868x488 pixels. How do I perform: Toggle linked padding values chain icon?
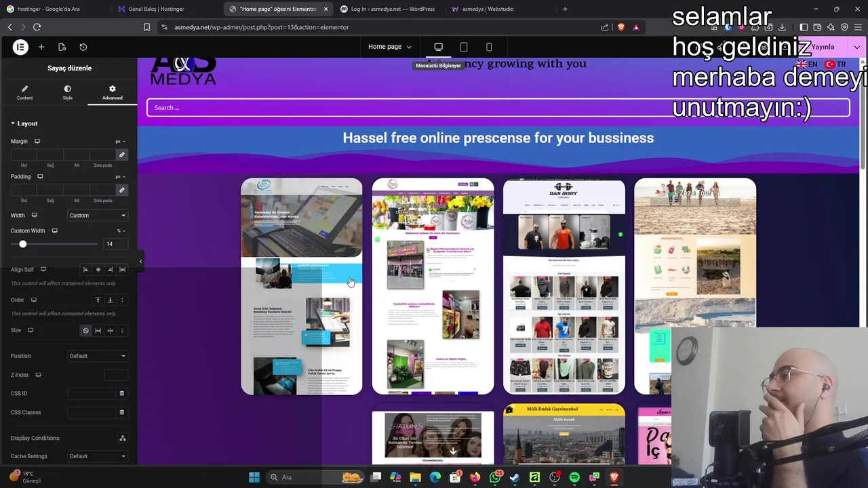[x=121, y=190]
